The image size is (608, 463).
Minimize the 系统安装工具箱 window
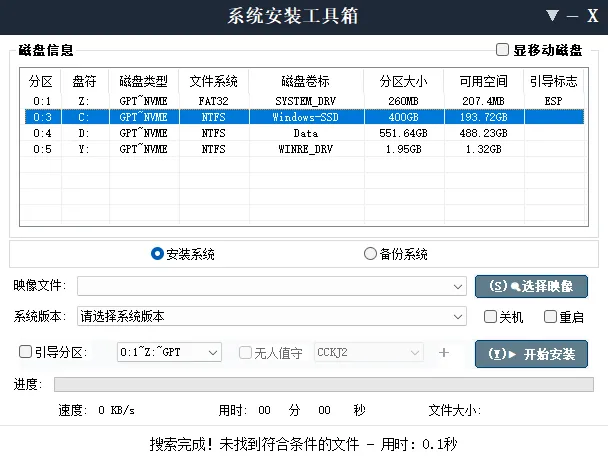(x=572, y=16)
